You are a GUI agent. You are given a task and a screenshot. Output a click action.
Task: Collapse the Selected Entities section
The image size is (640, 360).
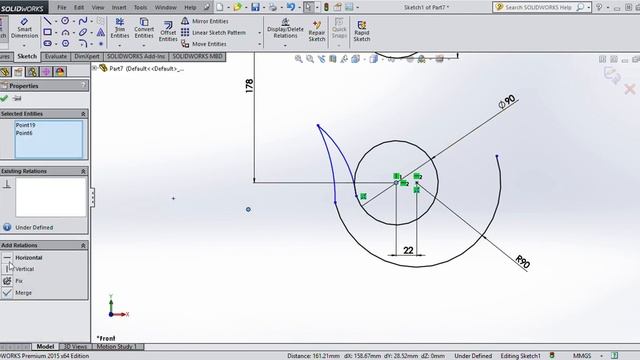tap(83, 114)
